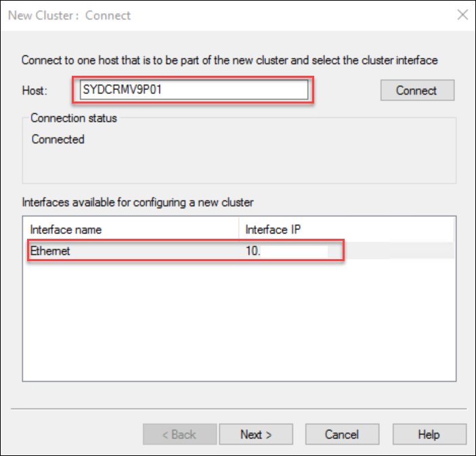Image resolution: width=476 pixels, height=456 pixels.
Task: Click the Host name input field
Action: pos(194,90)
